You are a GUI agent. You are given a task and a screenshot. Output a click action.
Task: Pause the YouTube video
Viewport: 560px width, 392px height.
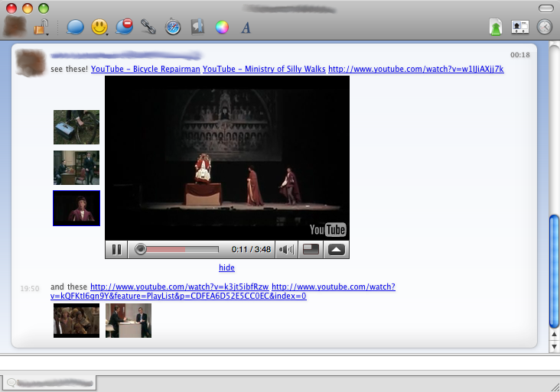(116, 249)
